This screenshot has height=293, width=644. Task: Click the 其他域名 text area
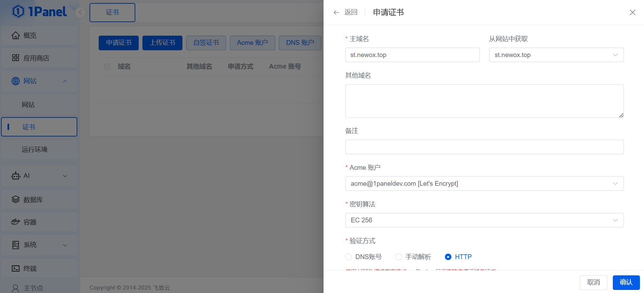pyautogui.click(x=484, y=101)
